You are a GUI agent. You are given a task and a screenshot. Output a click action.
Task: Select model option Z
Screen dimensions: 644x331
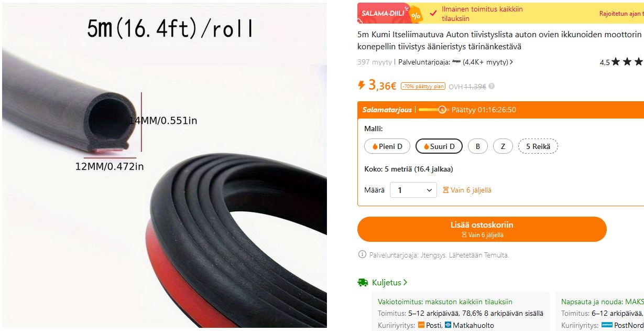click(503, 146)
